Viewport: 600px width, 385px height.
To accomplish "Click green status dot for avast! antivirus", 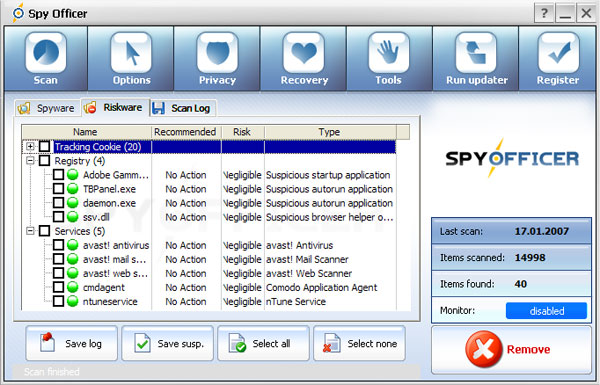I will (72, 245).
